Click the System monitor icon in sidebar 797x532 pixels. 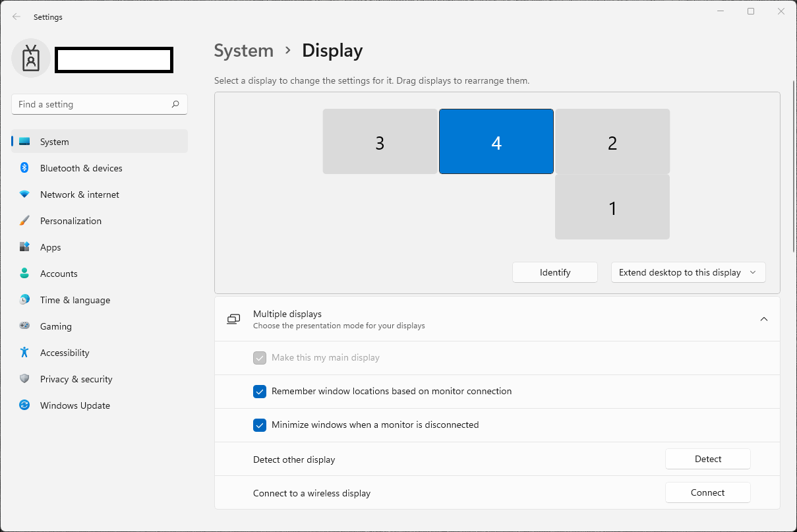[24, 142]
